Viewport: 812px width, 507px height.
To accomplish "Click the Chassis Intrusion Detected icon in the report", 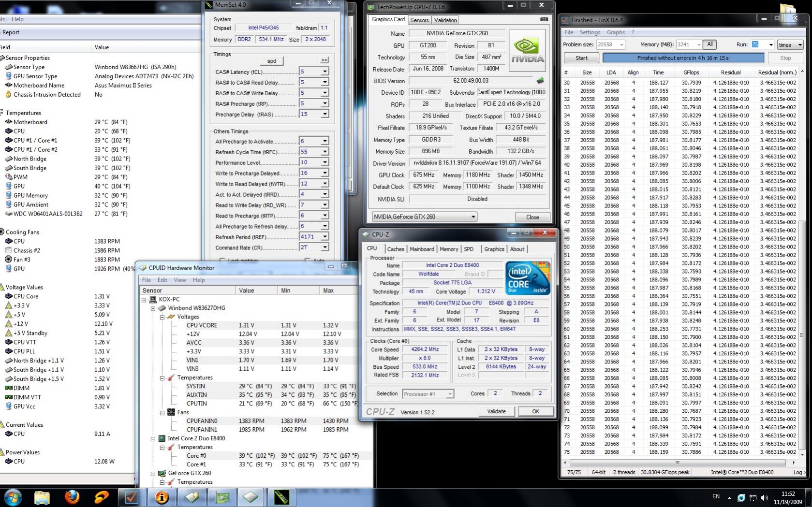I will pos(8,94).
